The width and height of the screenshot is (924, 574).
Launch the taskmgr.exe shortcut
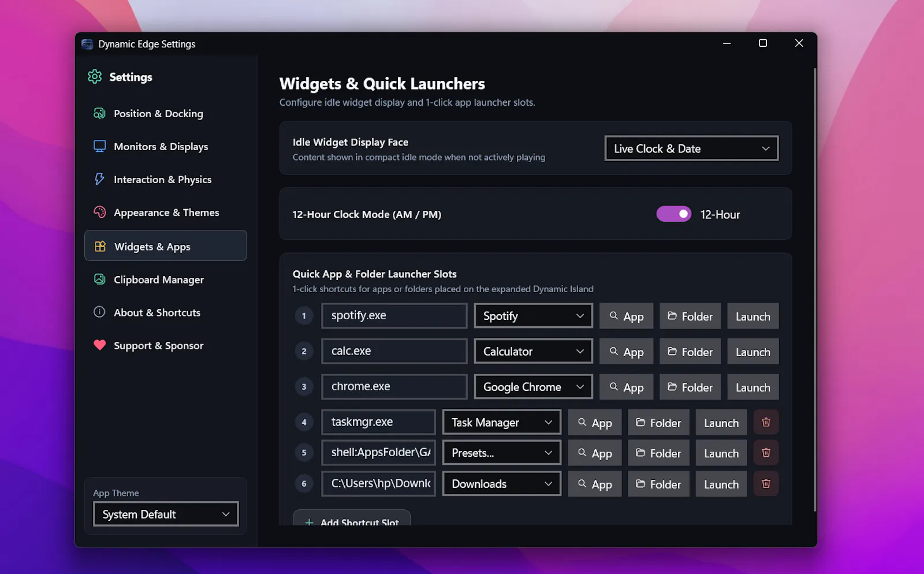(721, 422)
